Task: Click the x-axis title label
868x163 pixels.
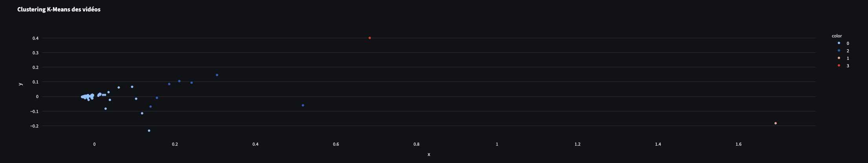Action: pyautogui.click(x=429, y=154)
